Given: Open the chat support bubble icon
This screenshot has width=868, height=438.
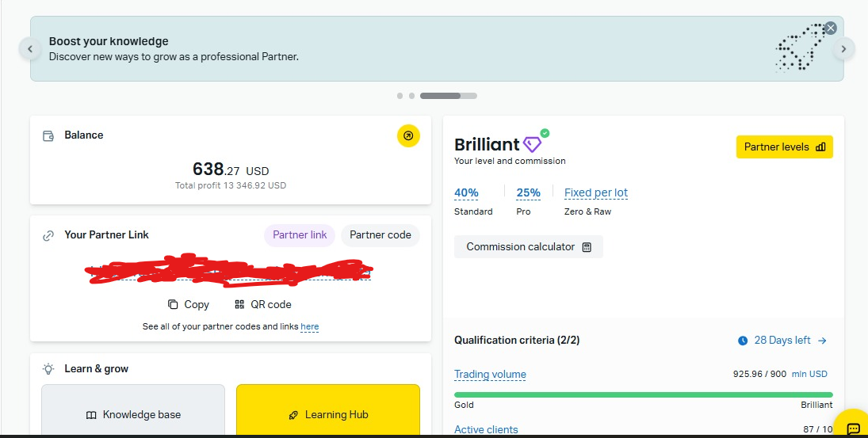Looking at the screenshot, I should click(853, 428).
